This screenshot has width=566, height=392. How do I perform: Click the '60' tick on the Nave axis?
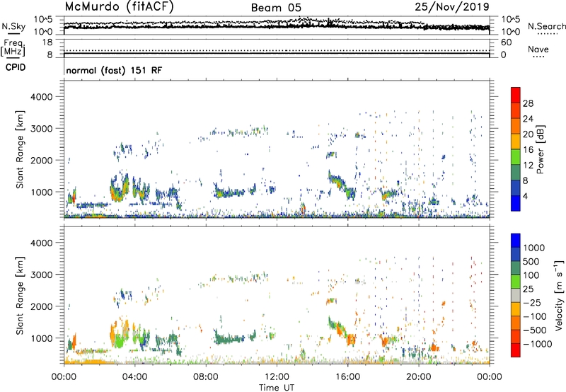pyautogui.click(x=506, y=42)
